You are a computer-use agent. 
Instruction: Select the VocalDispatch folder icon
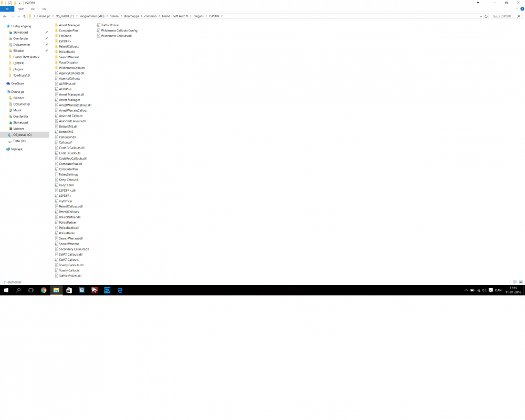coord(56,62)
